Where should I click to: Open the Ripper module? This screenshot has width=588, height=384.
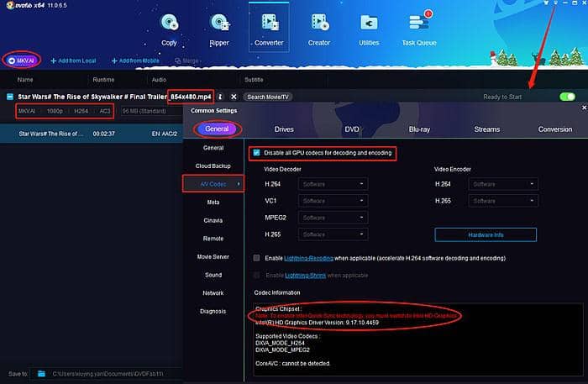(218, 29)
